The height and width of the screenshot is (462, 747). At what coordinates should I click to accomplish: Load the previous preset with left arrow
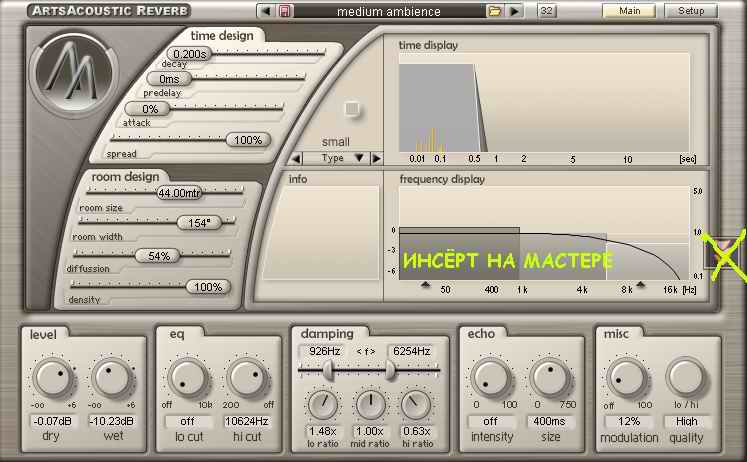[266, 11]
